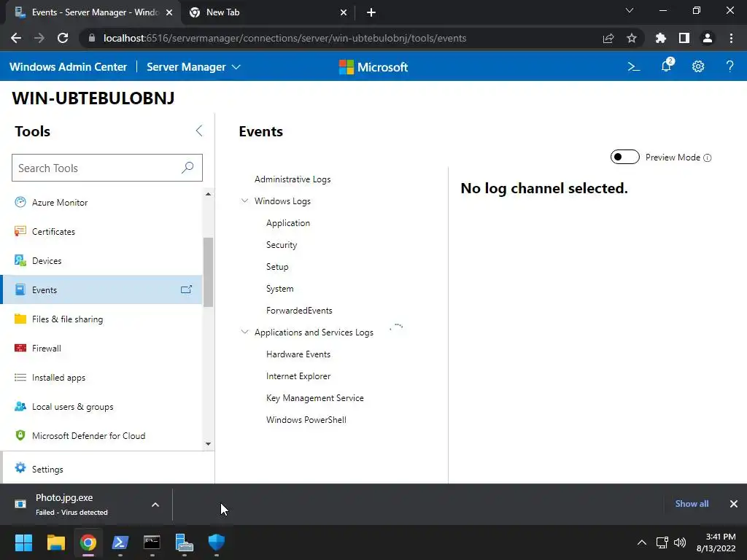The image size is (747, 560).
Task: Click the search magnifier icon in Tools
Action: point(187,168)
